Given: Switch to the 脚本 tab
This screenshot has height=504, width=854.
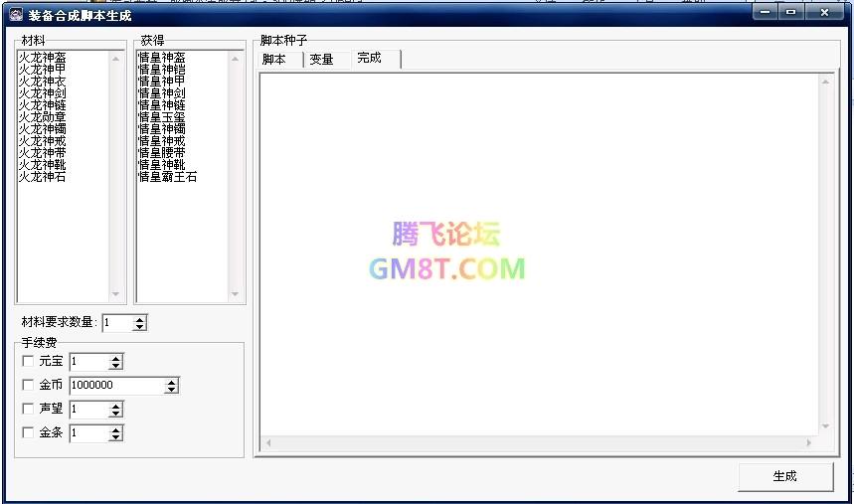Looking at the screenshot, I should 274,59.
